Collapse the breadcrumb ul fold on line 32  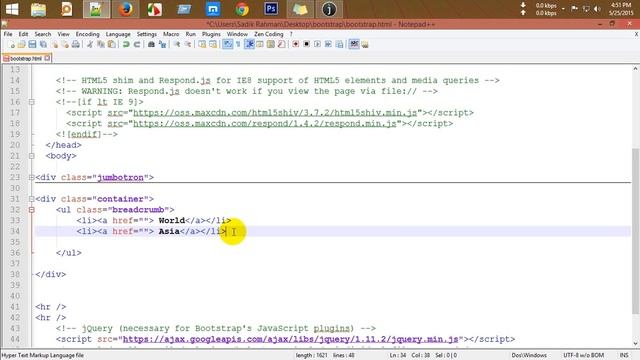point(31,210)
